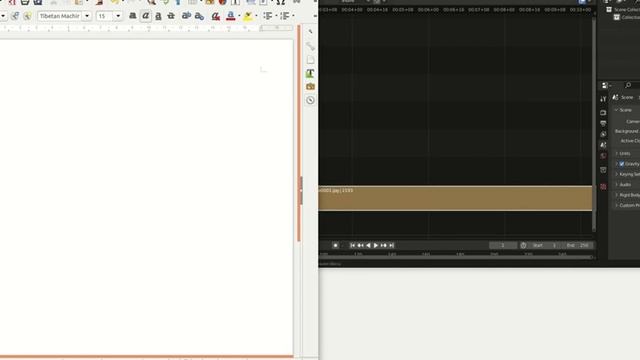Open the Highlighting Color dropdown arrow
640x360 pixels.
tap(256, 16)
